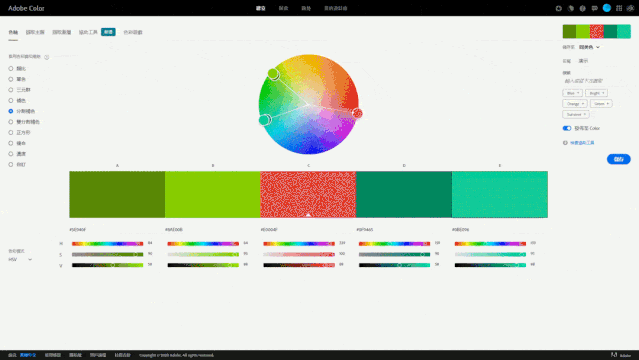
Task: Select the 三元群 triad harmony rule
Action: pyautogui.click(x=20, y=90)
